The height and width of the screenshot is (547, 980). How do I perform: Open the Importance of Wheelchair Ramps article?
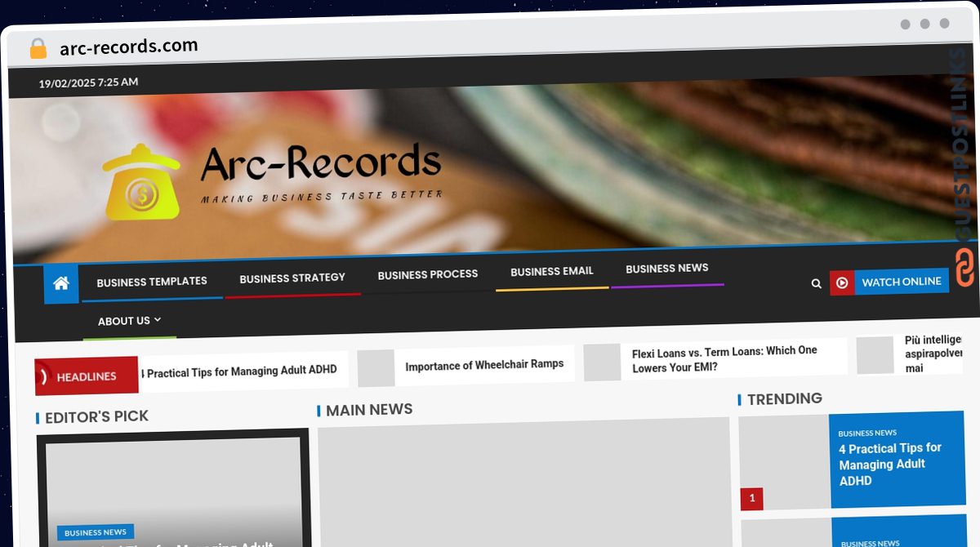(x=485, y=364)
